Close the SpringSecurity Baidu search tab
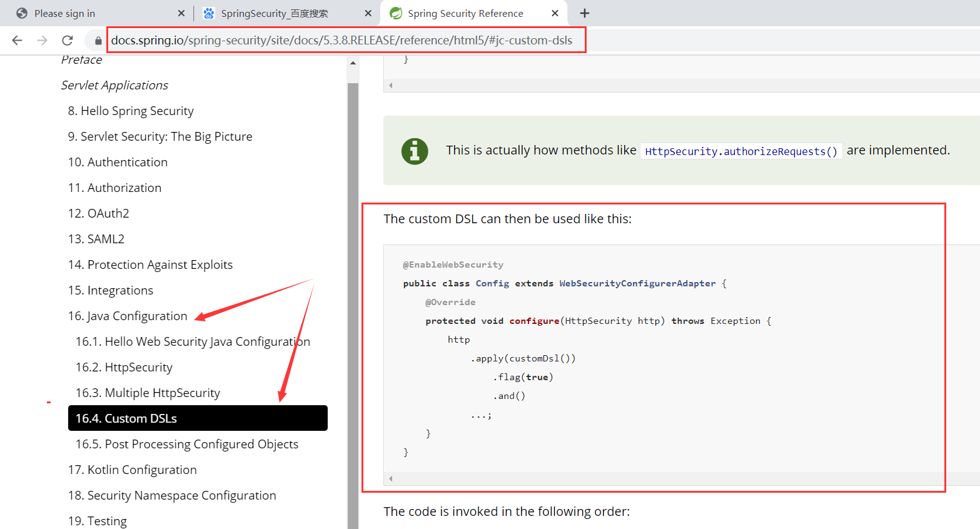 pos(368,13)
